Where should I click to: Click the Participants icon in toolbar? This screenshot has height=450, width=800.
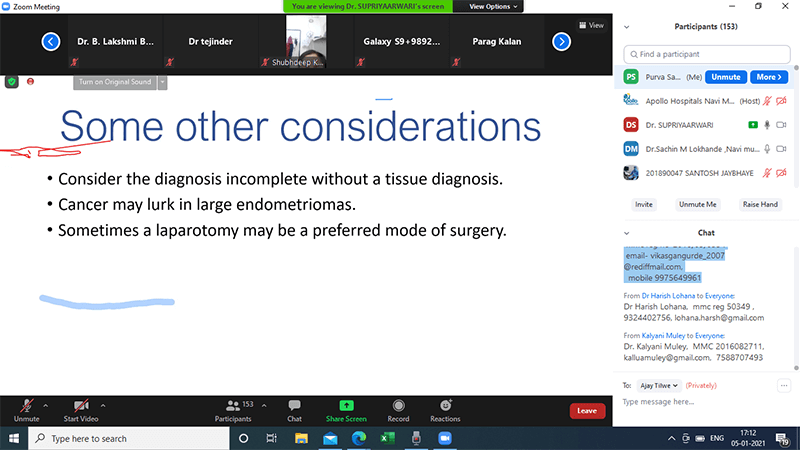pos(234,410)
